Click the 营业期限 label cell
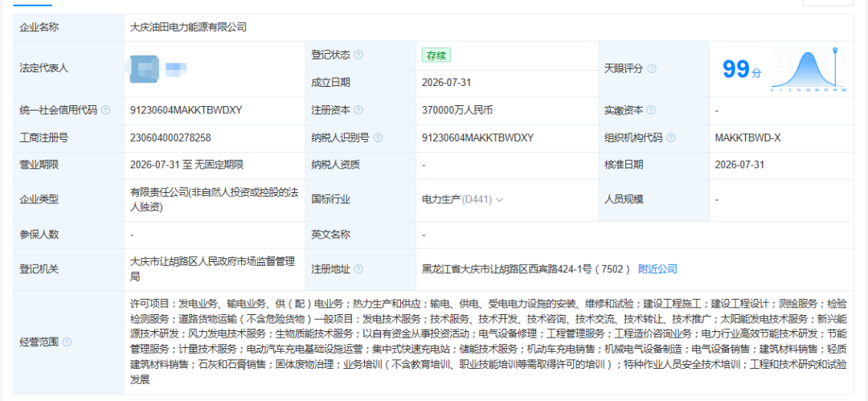This screenshot has height=401, width=868. 69,165
